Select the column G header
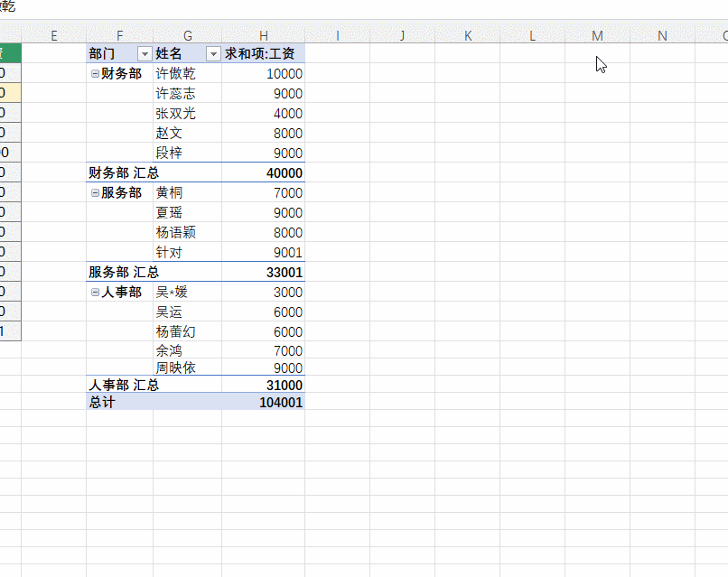Screen dimensions: 728x577 (x=187, y=35)
